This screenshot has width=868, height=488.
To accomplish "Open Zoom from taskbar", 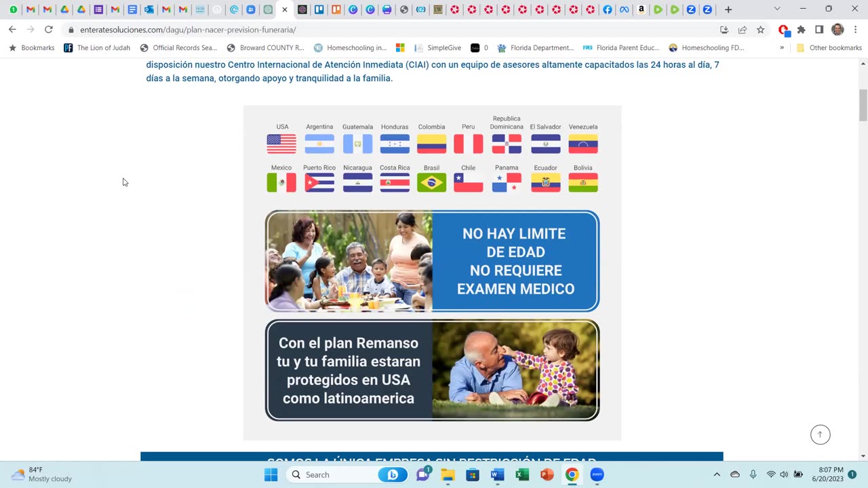I will pos(597,474).
